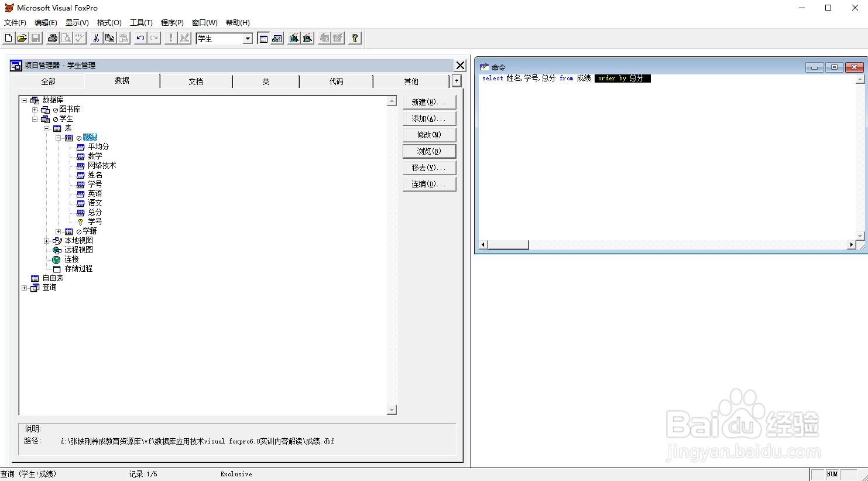The image size is (868, 481).
Task: Click the 移去(V)... button
Action: tap(429, 168)
